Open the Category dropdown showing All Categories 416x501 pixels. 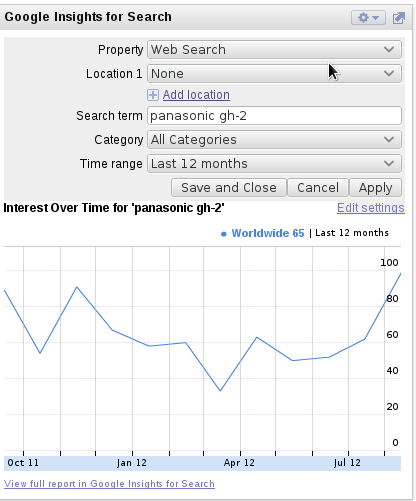point(274,140)
